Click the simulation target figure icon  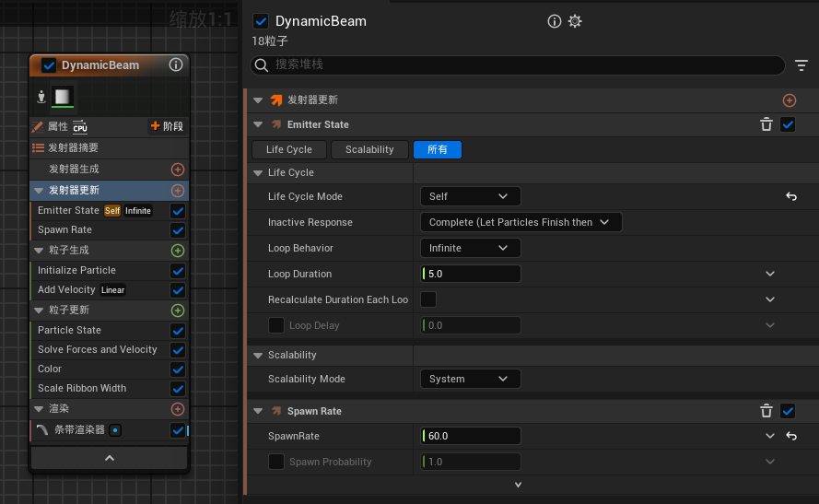point(41,97)
